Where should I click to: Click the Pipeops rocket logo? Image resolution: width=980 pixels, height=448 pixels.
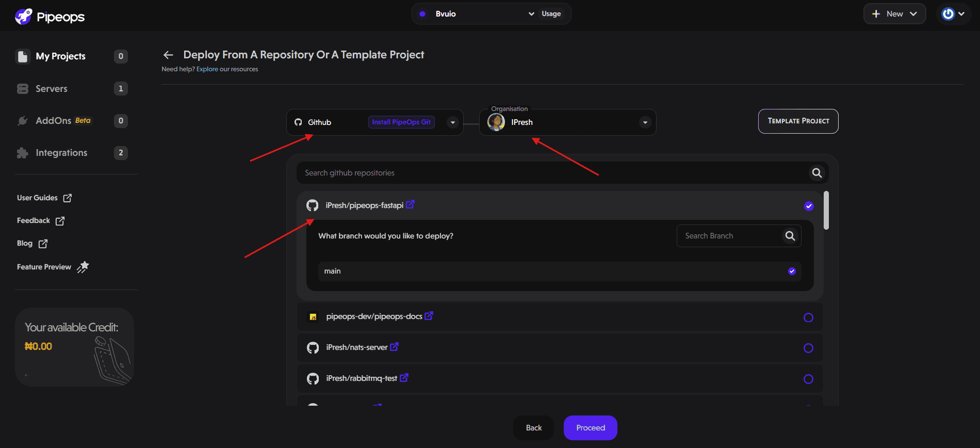pyautogui.click(x=24, y=17)
